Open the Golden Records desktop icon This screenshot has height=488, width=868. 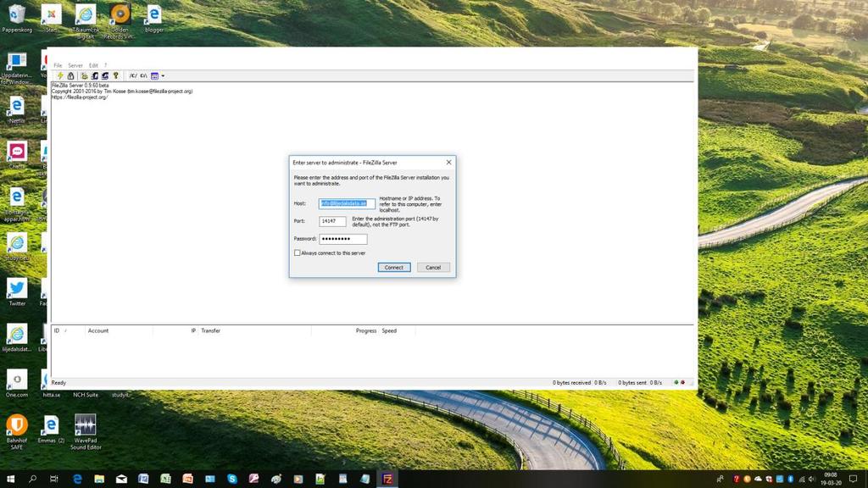click(x=120, y=21)
